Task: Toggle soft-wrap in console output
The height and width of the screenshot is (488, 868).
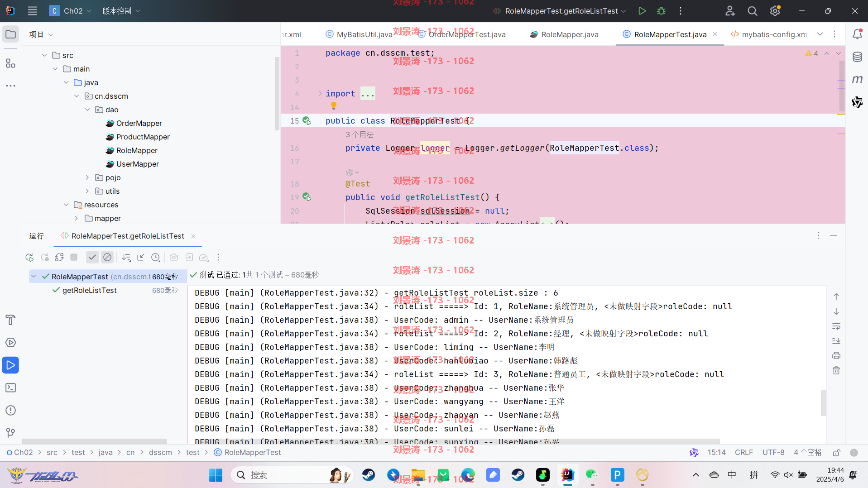Action: (x=836, y=326)
